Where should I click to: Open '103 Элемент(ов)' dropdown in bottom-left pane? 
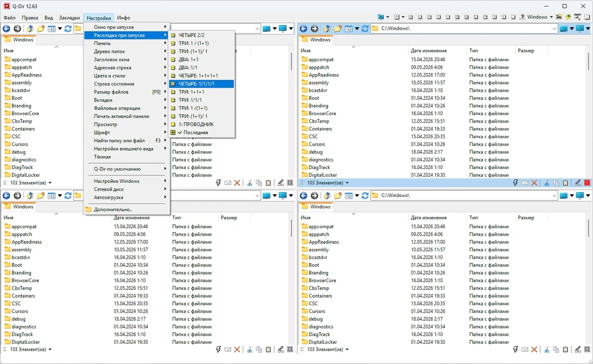point(50,350)
